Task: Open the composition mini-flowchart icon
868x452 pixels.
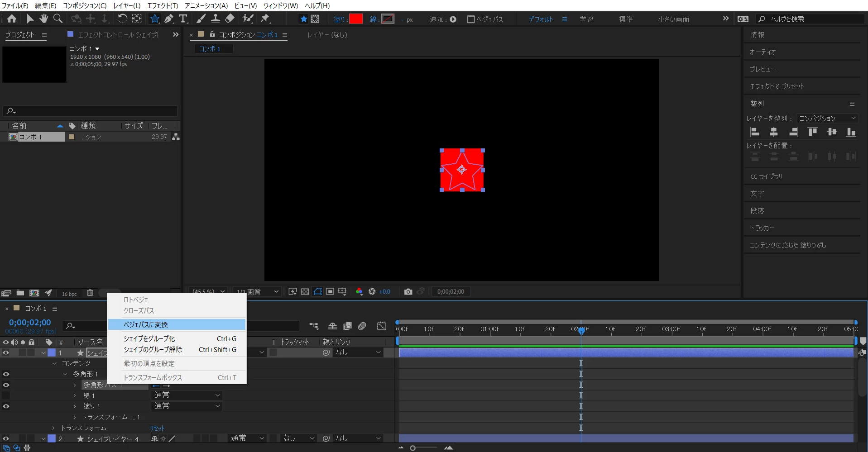Action: (x=313, y=326)
